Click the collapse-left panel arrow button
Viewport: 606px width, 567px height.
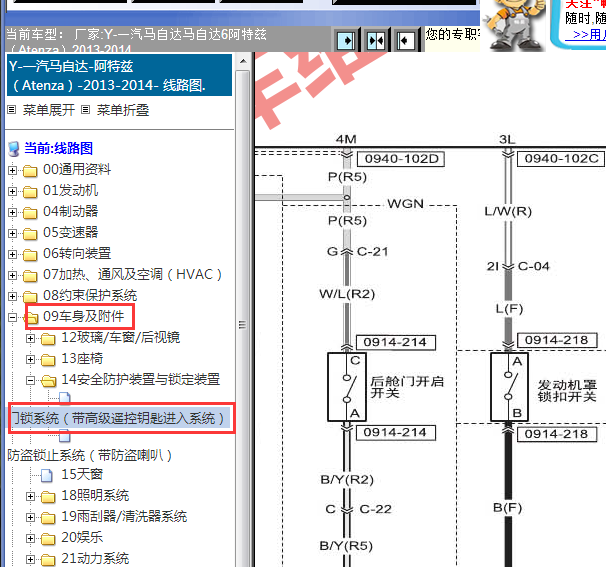tap(405, 40)
